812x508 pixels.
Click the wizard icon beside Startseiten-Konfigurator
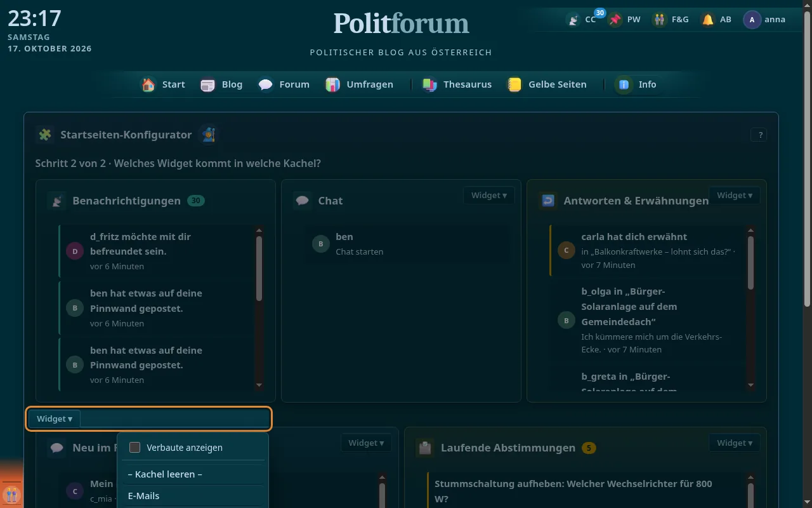tap(207, 135)
